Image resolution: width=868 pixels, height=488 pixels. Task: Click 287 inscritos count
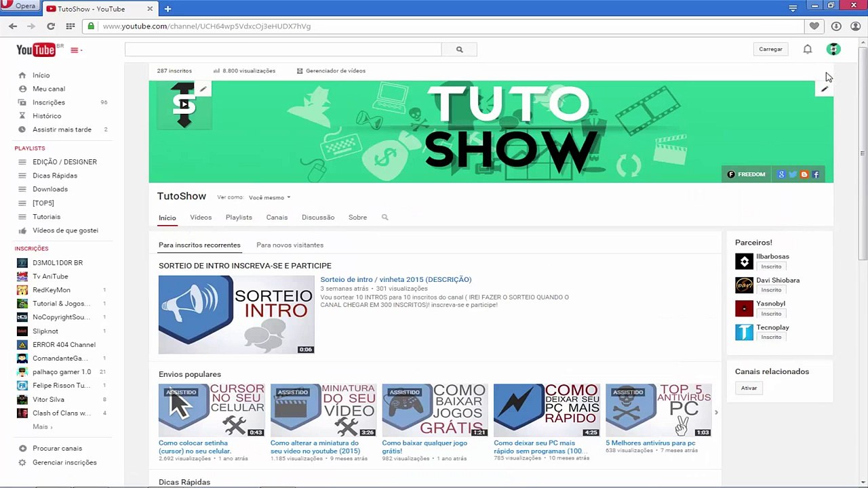(x=174, y=70)
